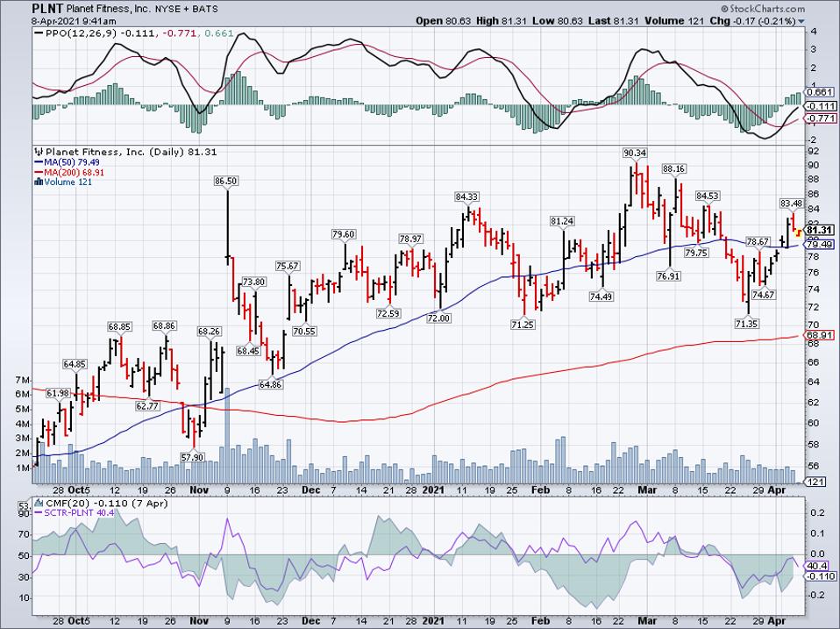Image resolution: width=840 pixels, height=629 pixels.
Task: Click the 79.49 MA(50) tag on the price axis
Action: (820, 244)
